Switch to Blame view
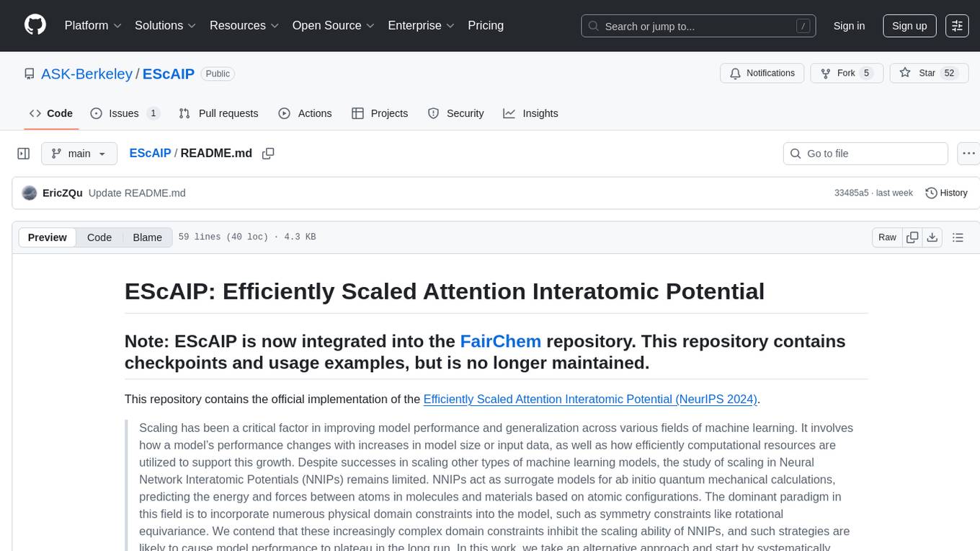 coord(147,237)
